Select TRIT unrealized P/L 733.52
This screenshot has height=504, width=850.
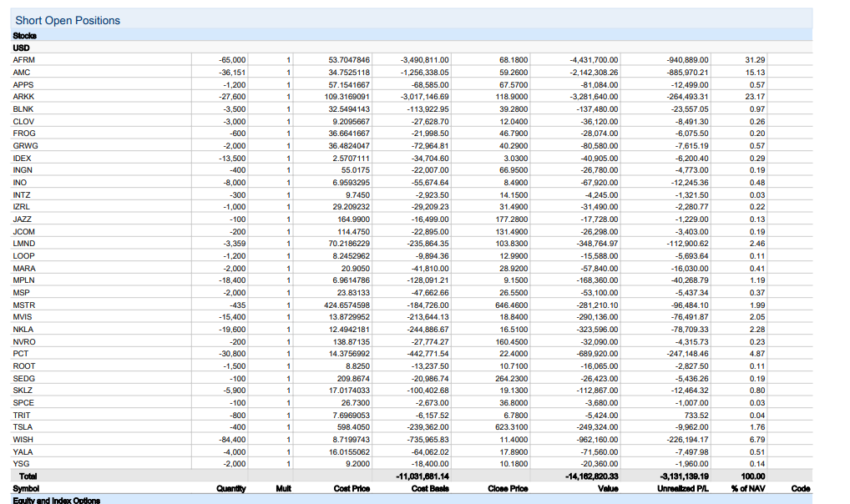[696, 416]
